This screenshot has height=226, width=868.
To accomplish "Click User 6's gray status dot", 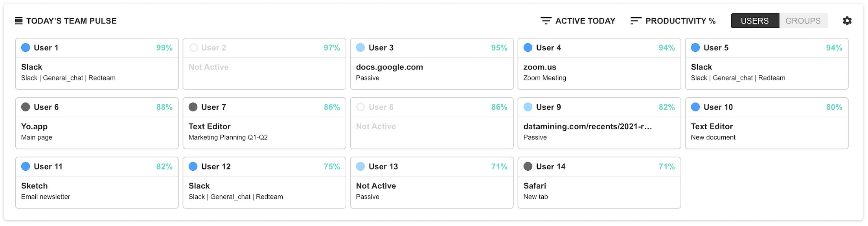I will click(x=26, y=107).
